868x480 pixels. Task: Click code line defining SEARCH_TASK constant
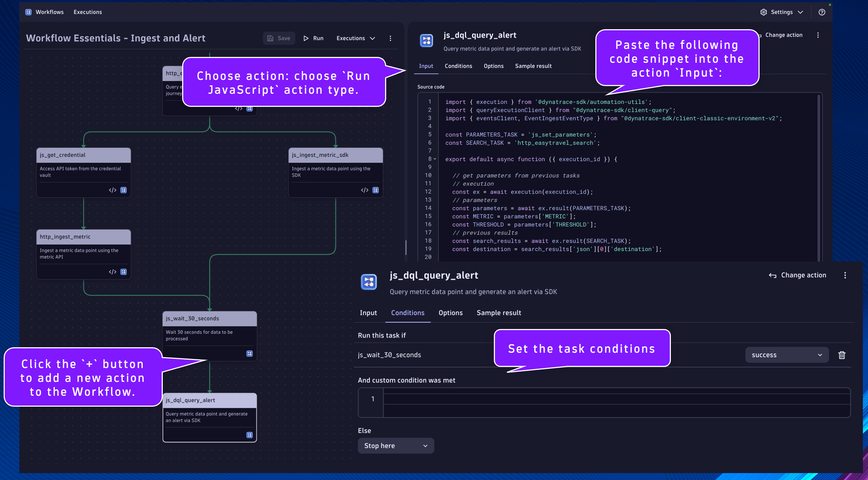(522, 143)
